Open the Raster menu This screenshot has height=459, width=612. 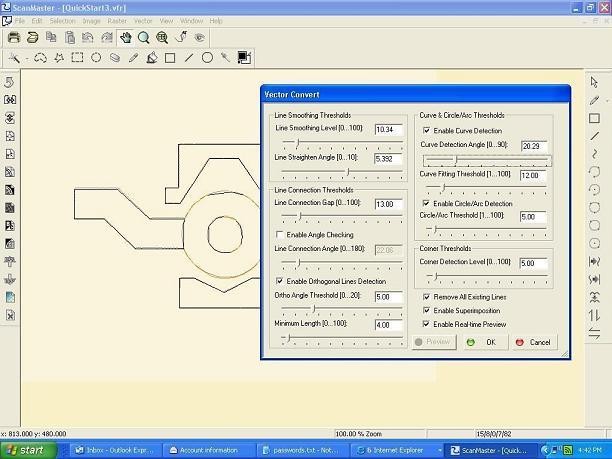(x=117, y=21)
